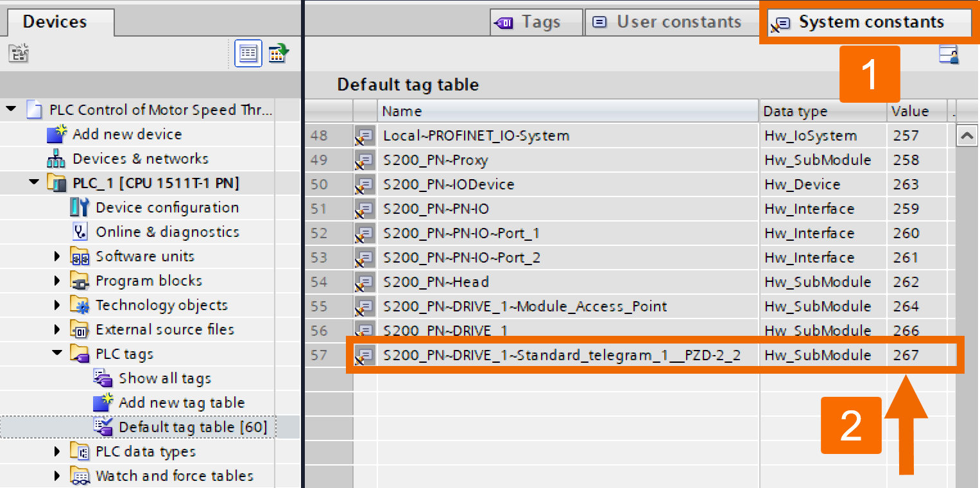Click the Export to Excel toolbar icon
Viewport: 980px width, 488px height.
(279, 53)
